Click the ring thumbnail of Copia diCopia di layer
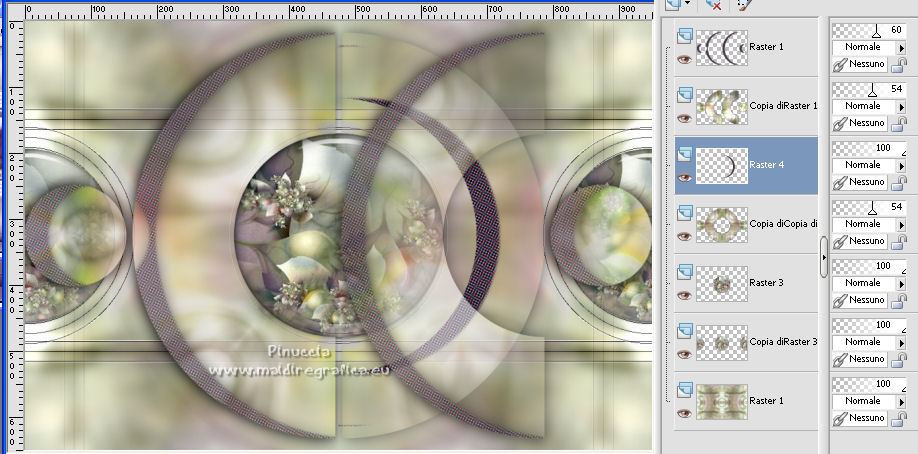This screenshot has height=454, width=918. 722,225
